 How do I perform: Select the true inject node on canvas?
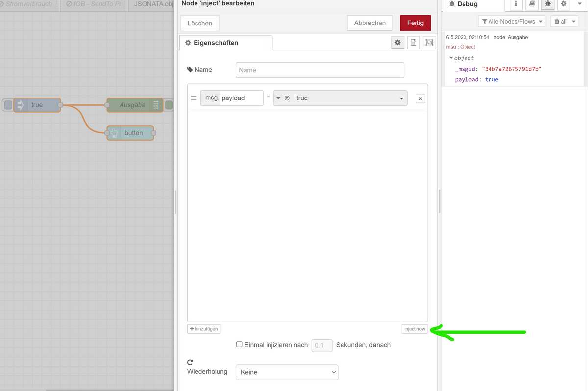37,105
